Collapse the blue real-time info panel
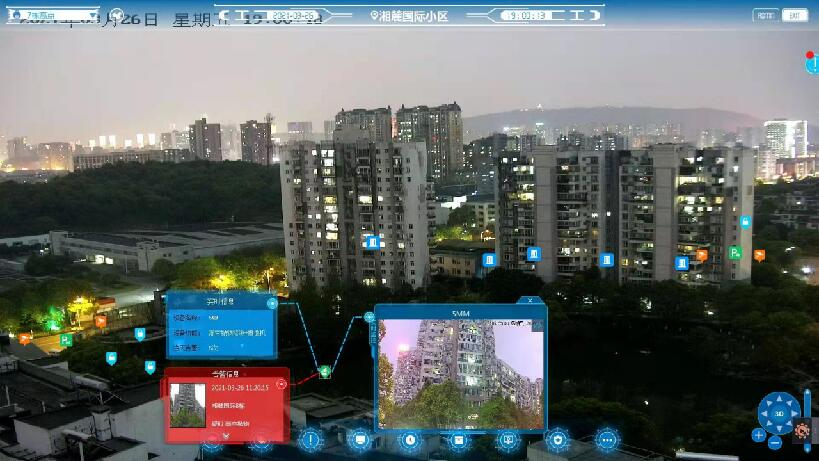819x461 pixels. click(272, 302)
